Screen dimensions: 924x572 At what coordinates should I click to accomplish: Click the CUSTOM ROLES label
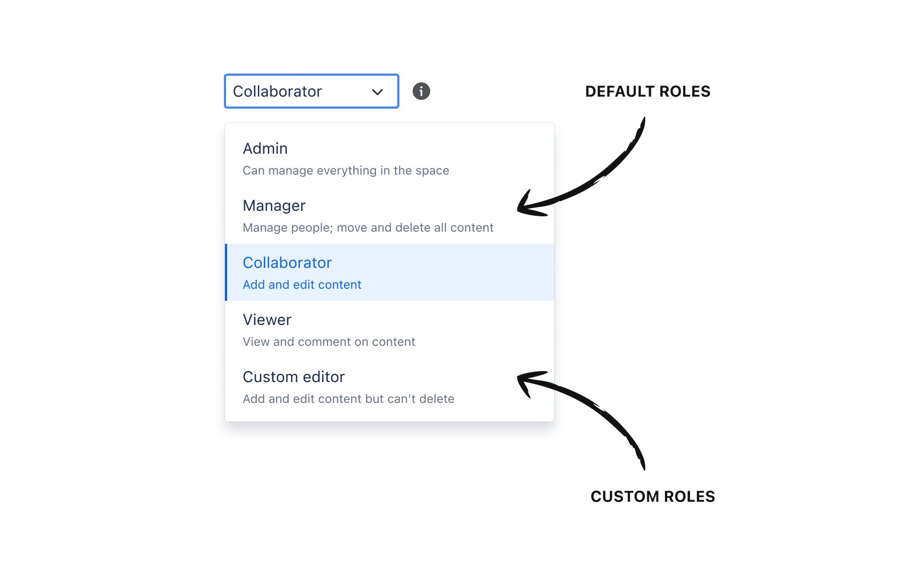point(652,497)
